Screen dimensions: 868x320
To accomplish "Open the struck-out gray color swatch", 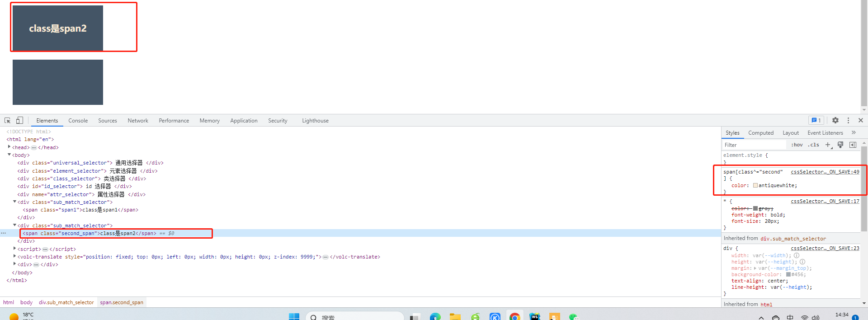I will point(755,208).
